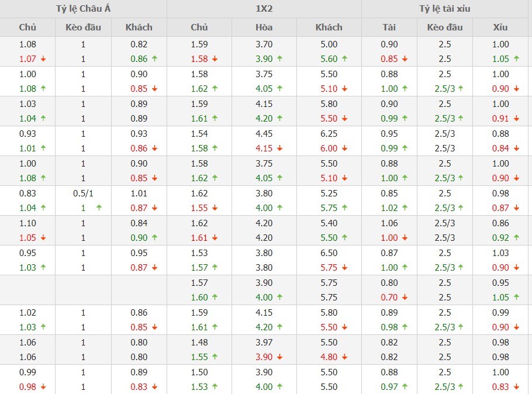Click the red down arrow beside 4.80
532x394 pixels.
click(346, 357)
